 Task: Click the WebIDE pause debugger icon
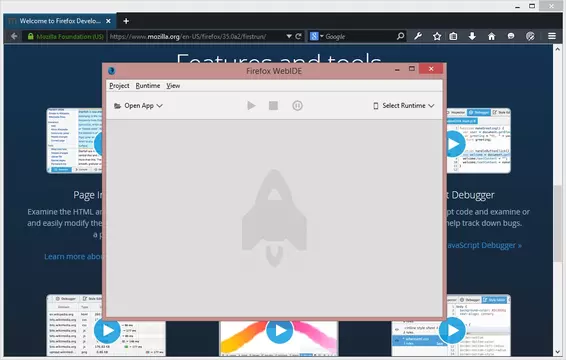point(297,106)
